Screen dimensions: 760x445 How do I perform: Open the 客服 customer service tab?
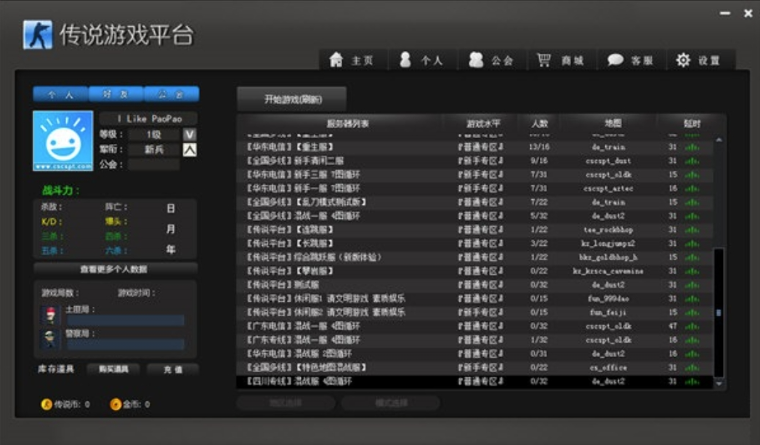tap(631, 60)
